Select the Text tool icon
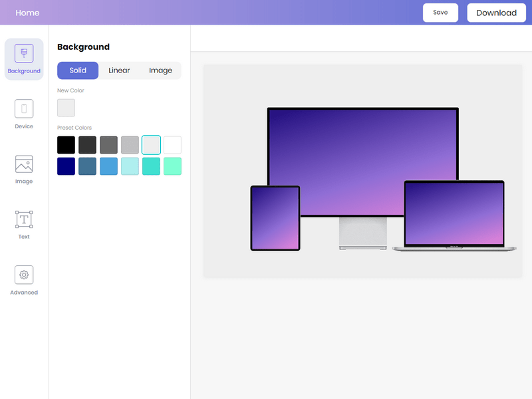This screenshot has width=532, height=399. (x=24, y=219)
